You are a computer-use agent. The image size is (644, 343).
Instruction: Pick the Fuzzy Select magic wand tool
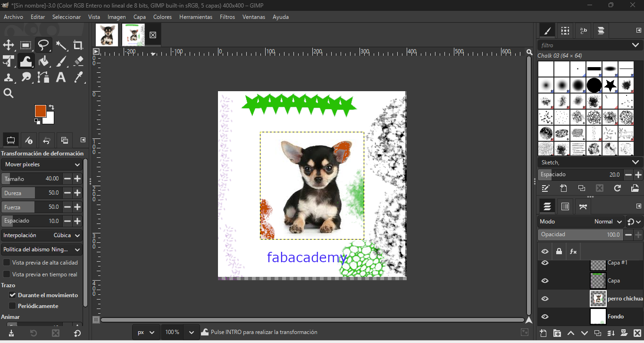pyautogui.click(x=61, y=45)
